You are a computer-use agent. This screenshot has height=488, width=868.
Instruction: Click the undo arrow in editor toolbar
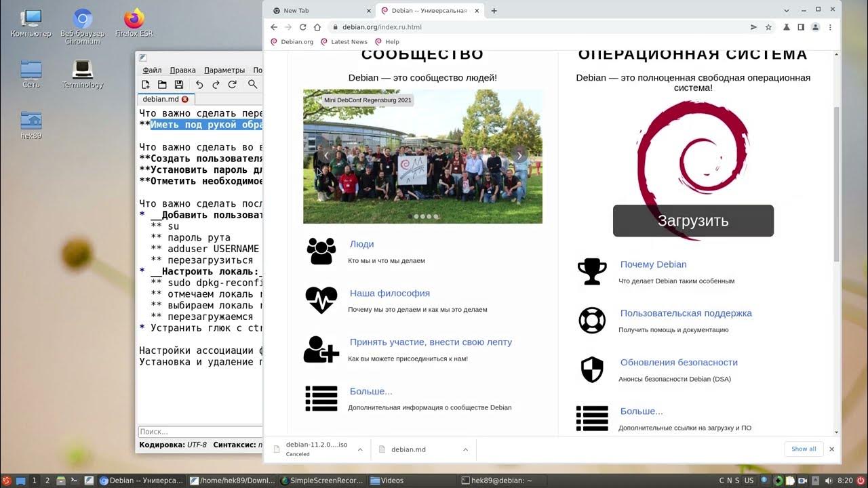[199, 85]
